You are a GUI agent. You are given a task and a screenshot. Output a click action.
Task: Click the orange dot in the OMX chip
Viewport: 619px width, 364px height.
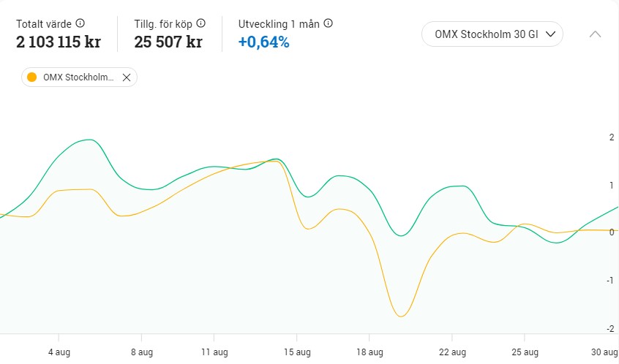pos(31,77)
